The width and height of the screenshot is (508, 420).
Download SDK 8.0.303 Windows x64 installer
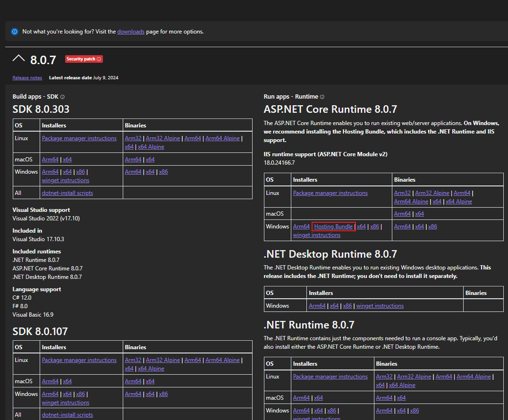click(68, 172)
